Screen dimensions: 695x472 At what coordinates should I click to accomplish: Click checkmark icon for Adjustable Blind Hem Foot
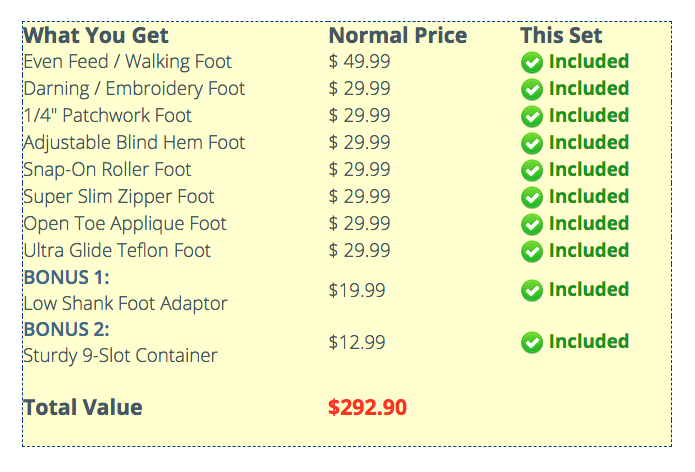[x=532, y=143]
